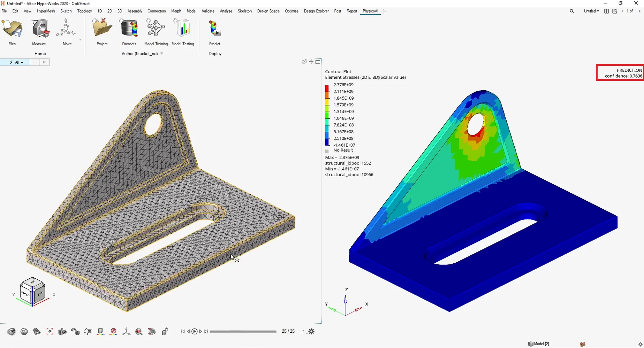Jump to the last animation frame
The height and width of the screenshot is (348, 644).
(206, 332)
